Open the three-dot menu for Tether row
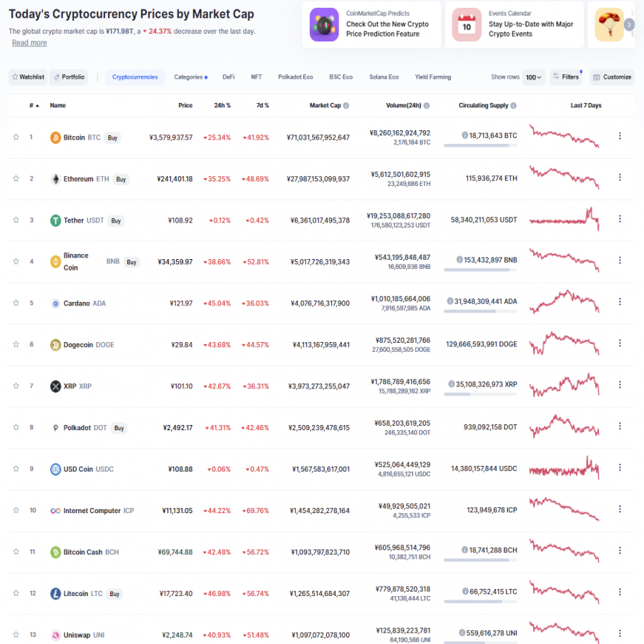644x644 pixels. tap(620, 219)
